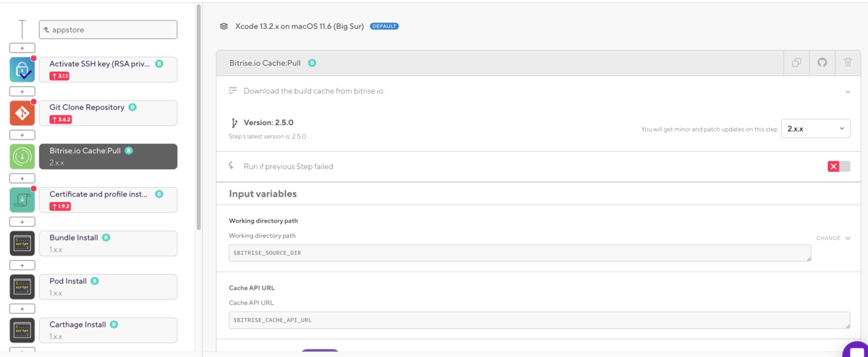
Task: Click the Certificate and profile installer step icon
Action: point(22,199)
